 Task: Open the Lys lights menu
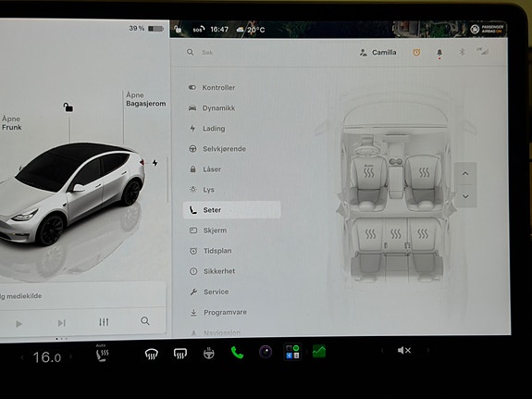tap(202, 190)
